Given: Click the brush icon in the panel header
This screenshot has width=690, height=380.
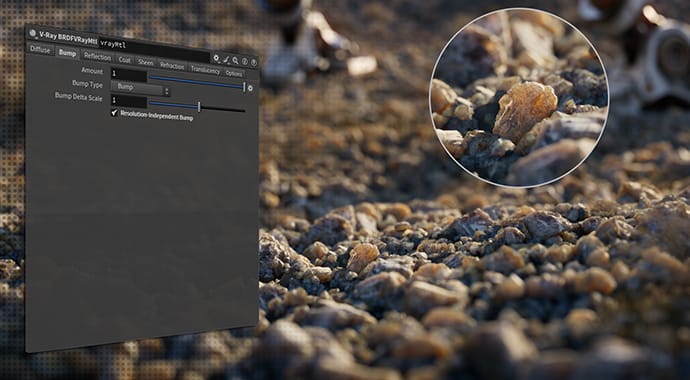Looking at the screenshot, I should pyautogui.click(x=226, y=59).
